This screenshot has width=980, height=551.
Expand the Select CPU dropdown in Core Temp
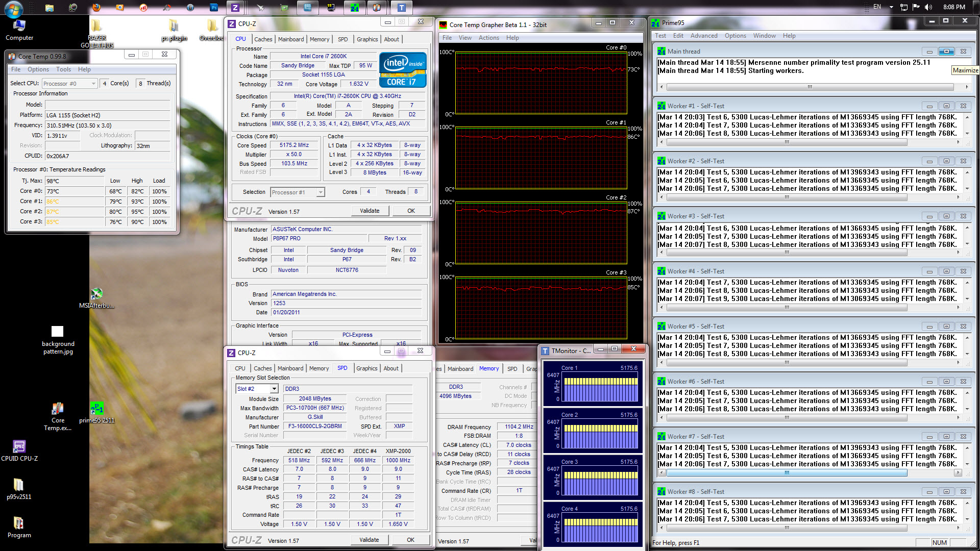click(93, 84)
